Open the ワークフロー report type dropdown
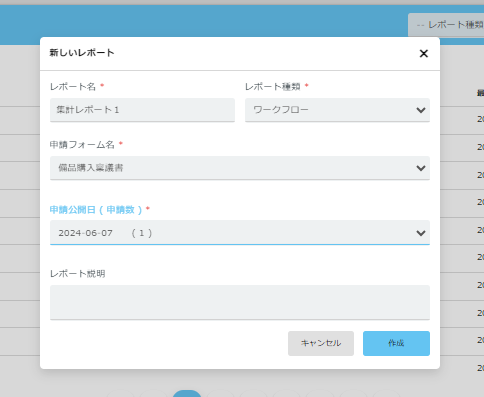 (x=337, y=110)
